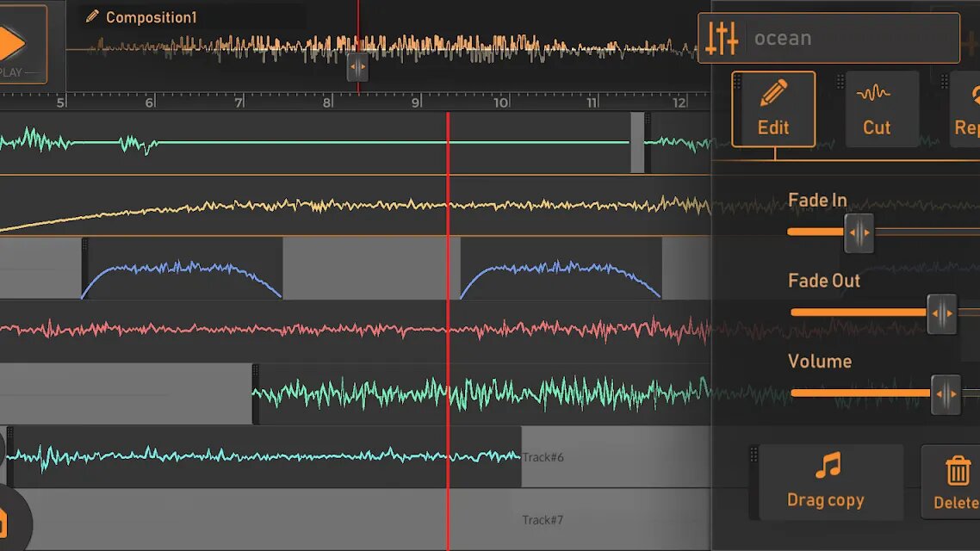Click the Track#7 label
Image resolution: width=980 pixels, height=551 pixels.
pos(543,520)
